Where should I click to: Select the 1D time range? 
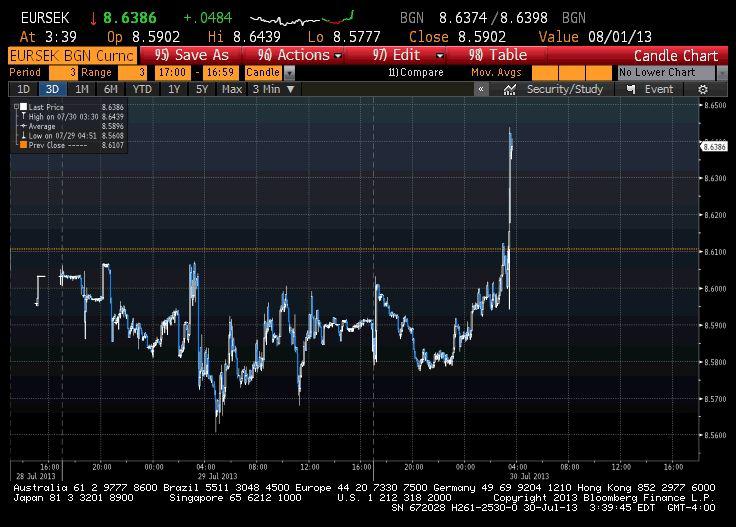point(23,89)
